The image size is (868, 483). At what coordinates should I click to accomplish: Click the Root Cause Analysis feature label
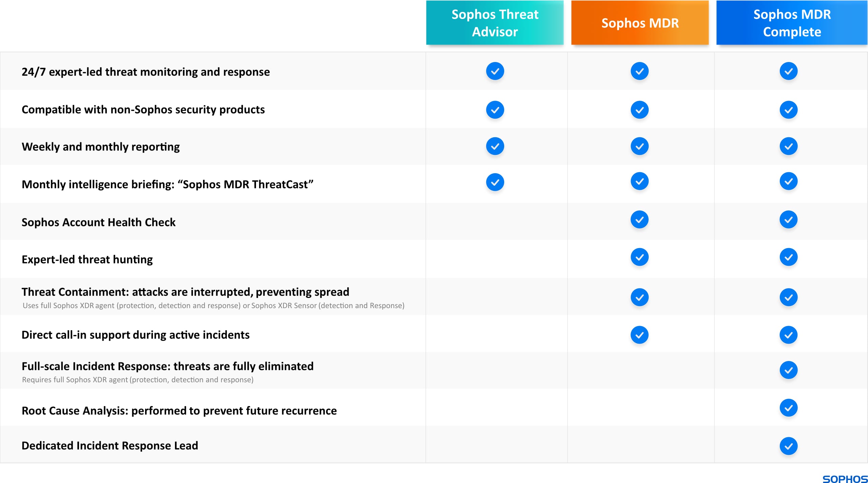click(x=179, y=411)
